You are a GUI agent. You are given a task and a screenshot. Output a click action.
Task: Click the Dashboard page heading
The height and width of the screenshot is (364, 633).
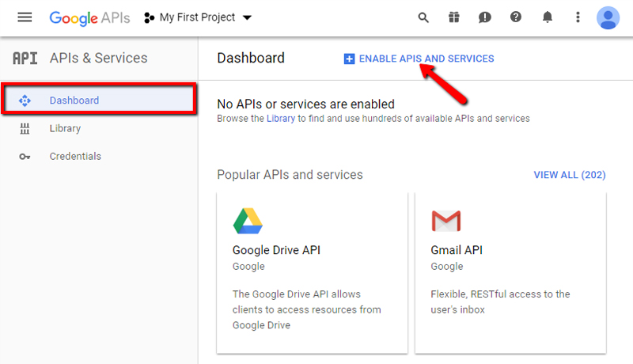point(251,58)
